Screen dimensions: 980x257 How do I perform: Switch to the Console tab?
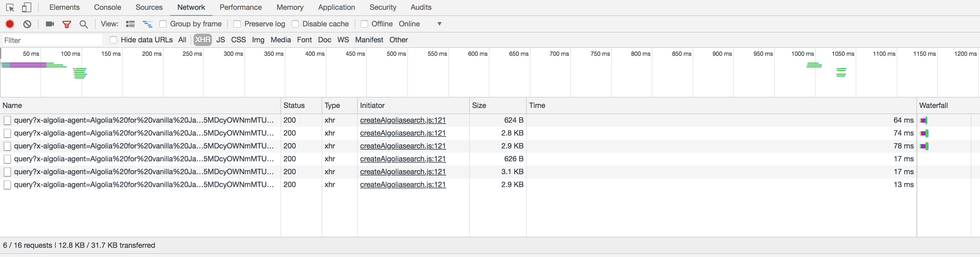point(107,7)
